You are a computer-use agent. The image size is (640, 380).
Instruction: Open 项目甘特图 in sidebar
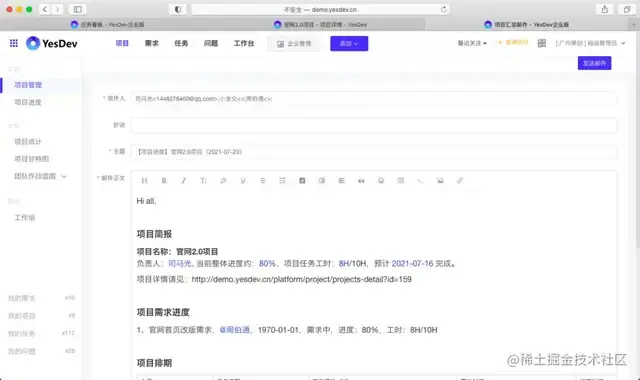click(x=31, y=159)
